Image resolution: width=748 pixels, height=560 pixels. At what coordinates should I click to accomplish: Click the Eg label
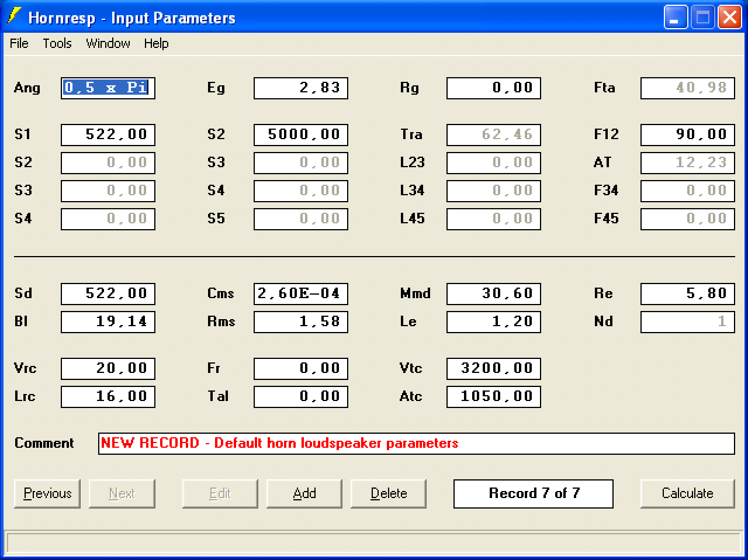click(x=216, y=88)
